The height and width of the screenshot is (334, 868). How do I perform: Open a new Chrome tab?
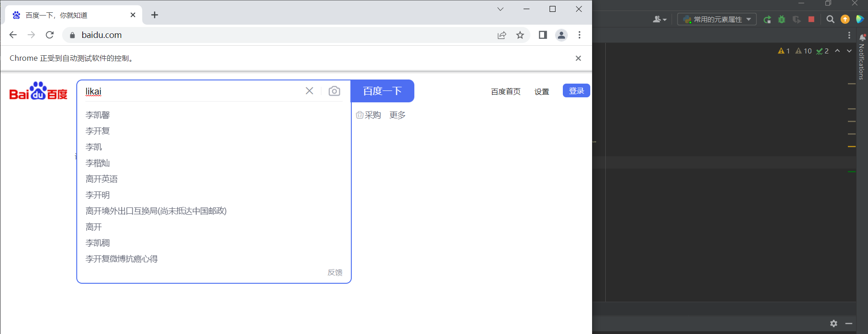pyautogui.click(x=154, y=15)
